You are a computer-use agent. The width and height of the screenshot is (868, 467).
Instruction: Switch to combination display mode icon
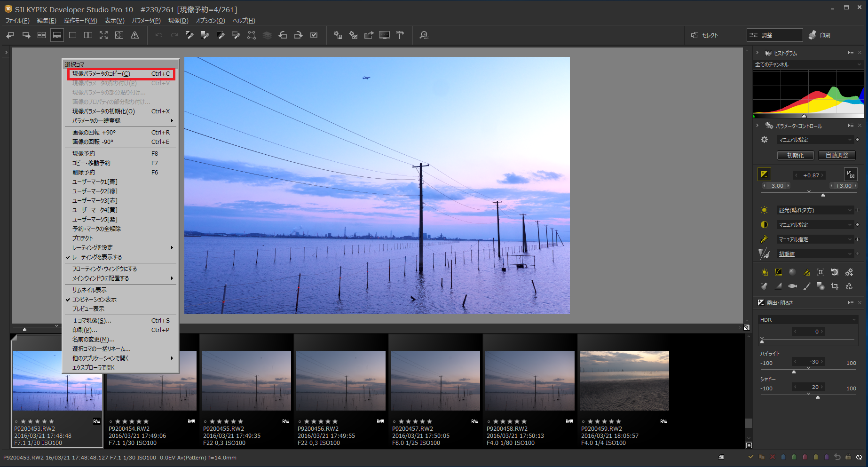57,35
